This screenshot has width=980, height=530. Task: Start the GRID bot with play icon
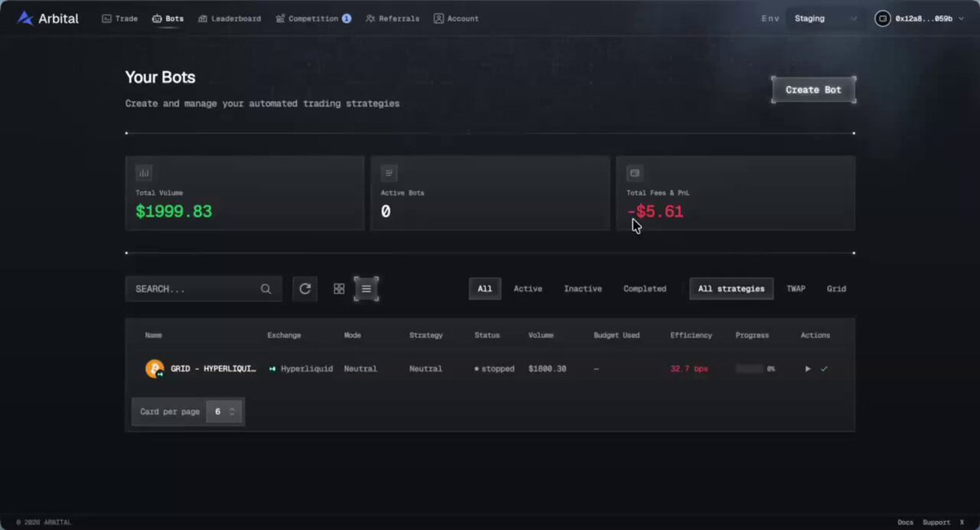pos(808,369)
